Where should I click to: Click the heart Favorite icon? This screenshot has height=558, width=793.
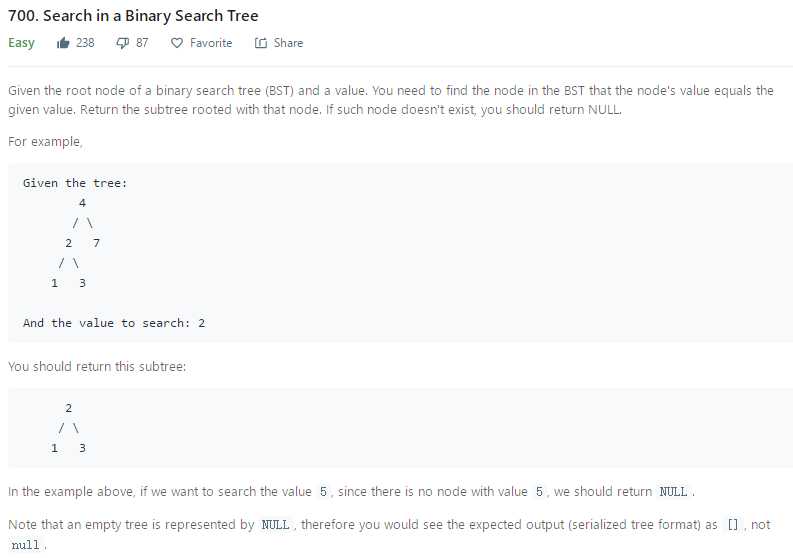[x=177, y=43]
